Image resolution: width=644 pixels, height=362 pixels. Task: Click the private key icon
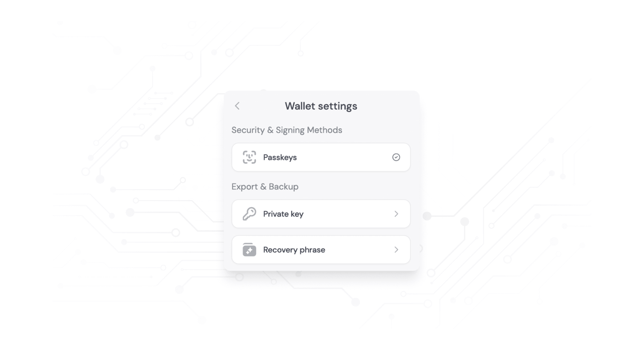[249, 213]
